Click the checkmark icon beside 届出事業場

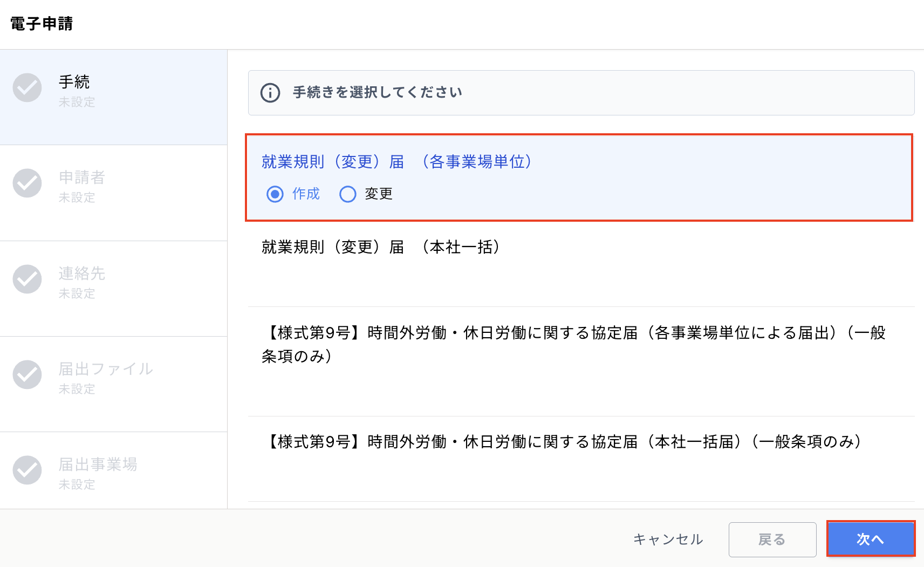(x=28, y=470)
